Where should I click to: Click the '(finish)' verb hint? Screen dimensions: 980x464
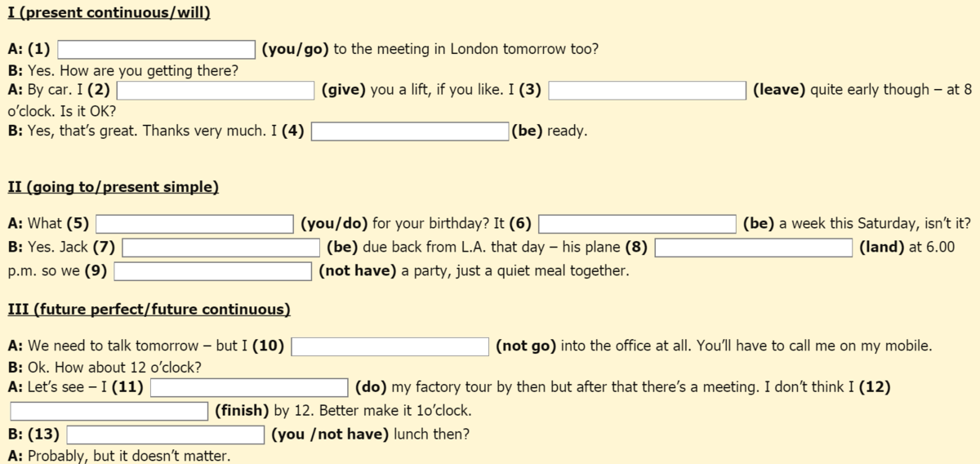[242, 411]
